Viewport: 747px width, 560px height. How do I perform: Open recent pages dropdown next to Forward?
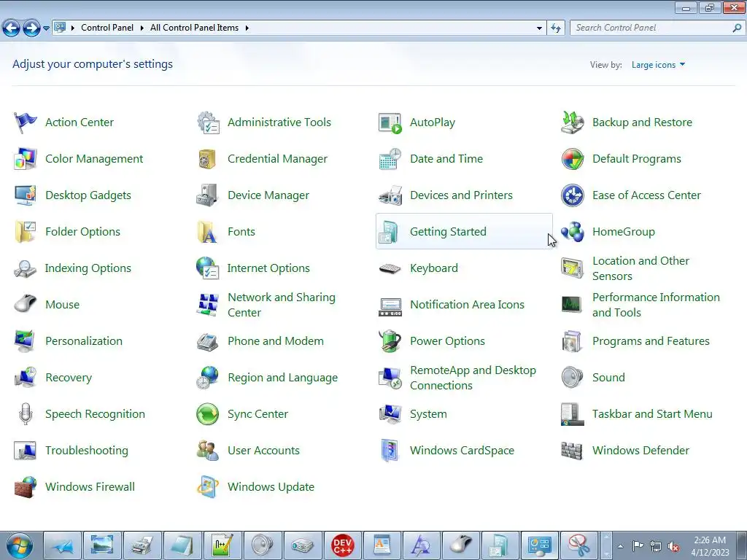click(46, 28)
